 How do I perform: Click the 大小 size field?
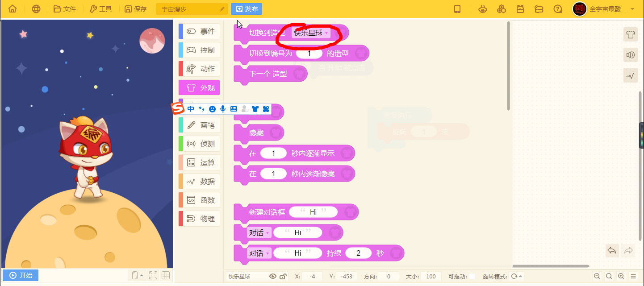[x=431, y=277]
